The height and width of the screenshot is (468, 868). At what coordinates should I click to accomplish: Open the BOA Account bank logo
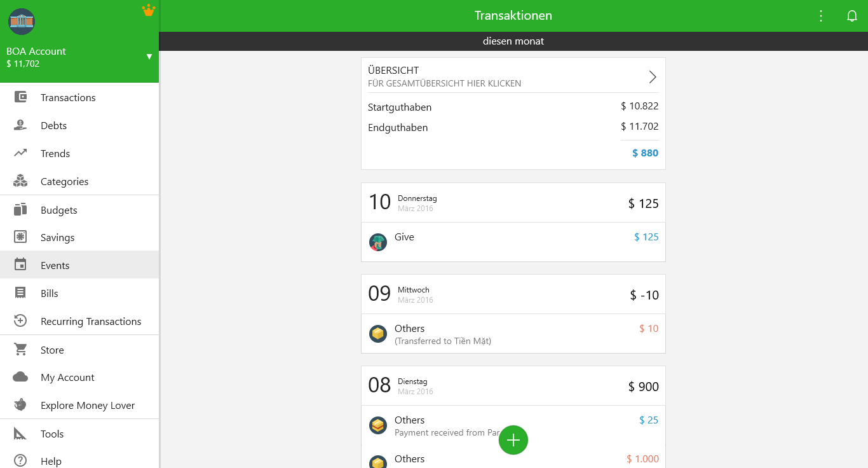coord(21,22)
